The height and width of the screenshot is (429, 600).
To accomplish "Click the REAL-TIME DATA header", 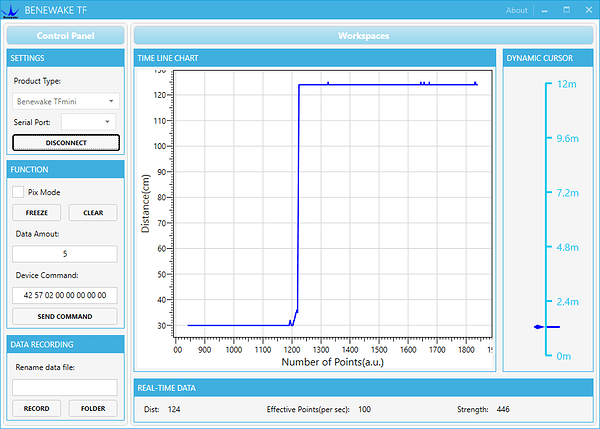I will click(363, 388).
